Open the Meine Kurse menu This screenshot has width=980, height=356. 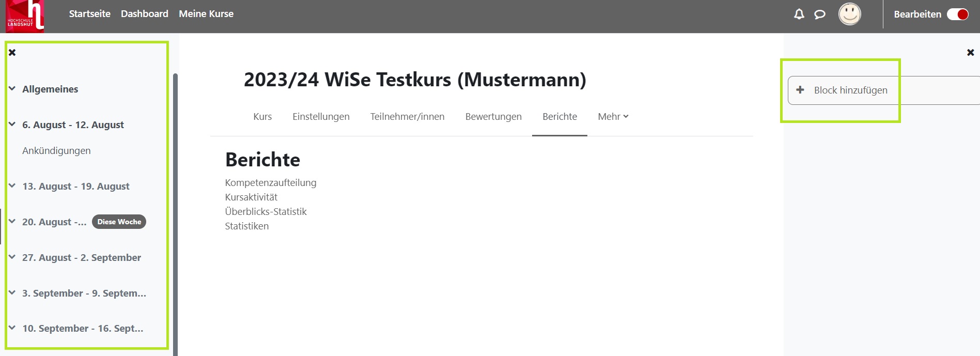206,14
